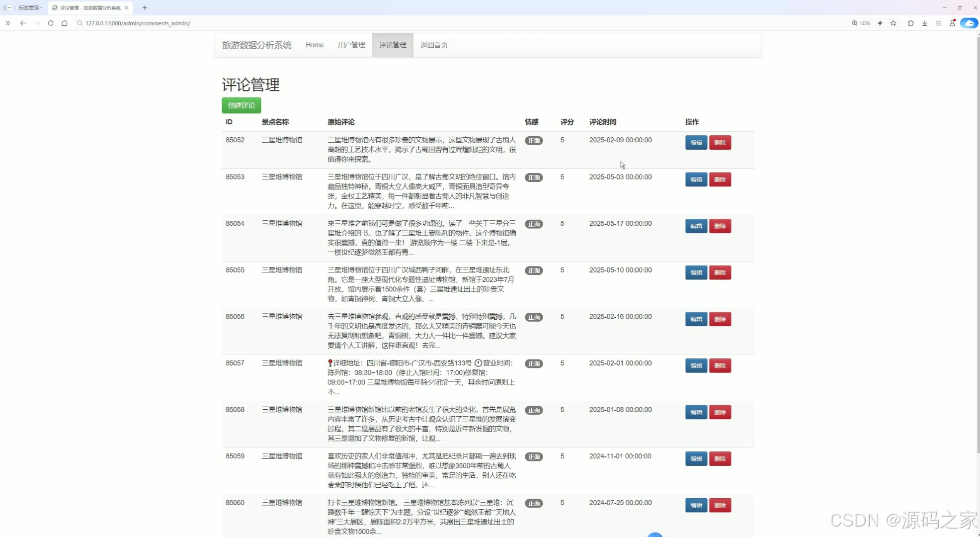The height and width of the screenshot is (537, 980).
Task: Click the lightning bolt toolbar icon
Action: coord(880,23)
